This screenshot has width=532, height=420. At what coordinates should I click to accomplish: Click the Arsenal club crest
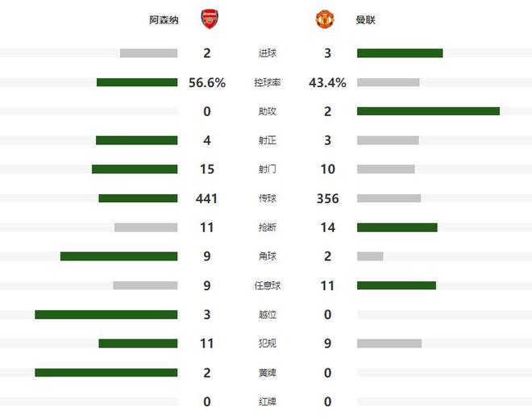point(209,19)
